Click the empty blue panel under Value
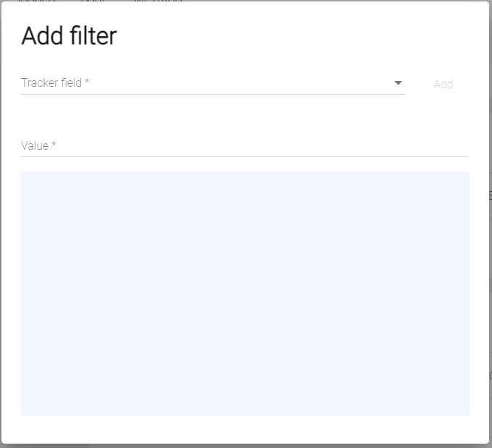Image resolution: width=492 pixels, height=448 pixels. pyautogui.click(x=245, y=304)
